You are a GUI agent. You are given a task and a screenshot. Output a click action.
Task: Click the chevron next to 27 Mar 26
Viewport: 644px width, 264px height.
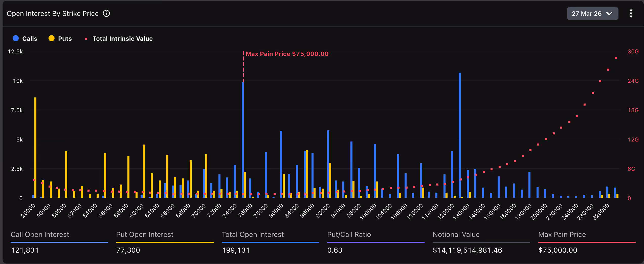tap(609, 13)
